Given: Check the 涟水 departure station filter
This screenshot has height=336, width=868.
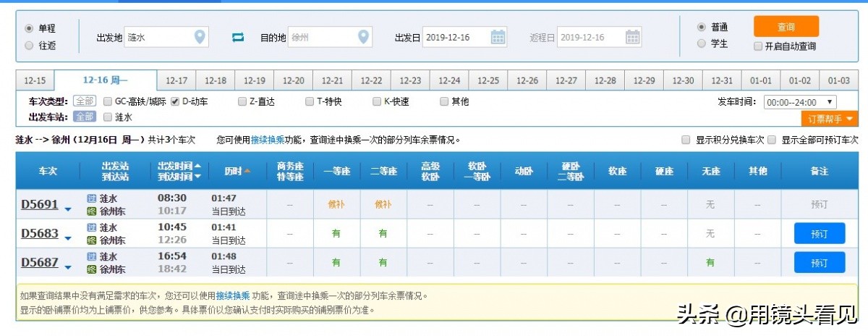Looking at the screenshot, I should point(108,117).
